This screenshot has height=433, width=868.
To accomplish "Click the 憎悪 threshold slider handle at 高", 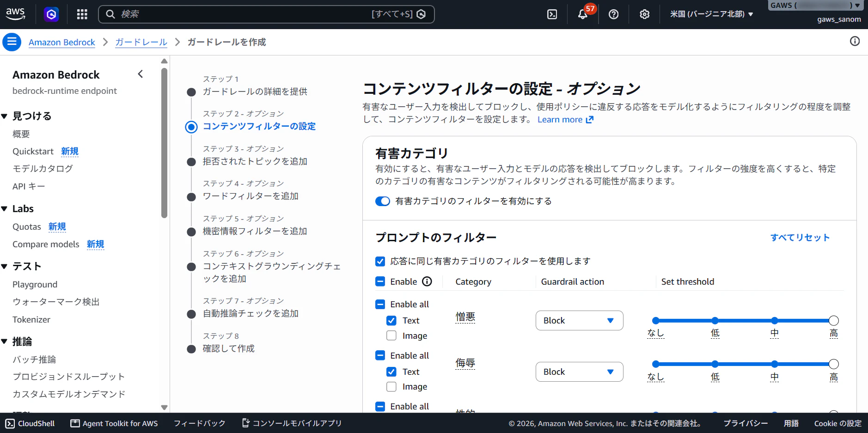I will coord(833,320).
